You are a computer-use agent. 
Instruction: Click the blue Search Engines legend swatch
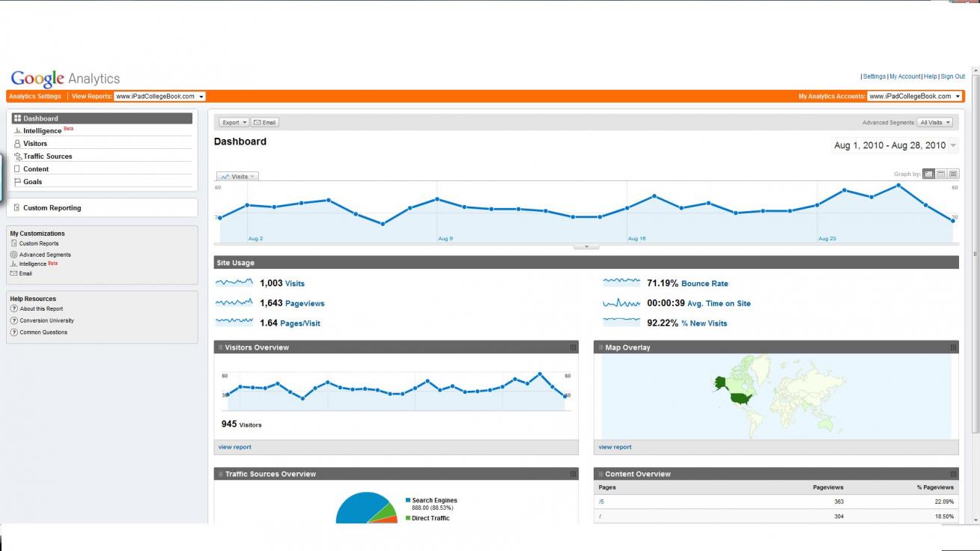pos(408,500)
